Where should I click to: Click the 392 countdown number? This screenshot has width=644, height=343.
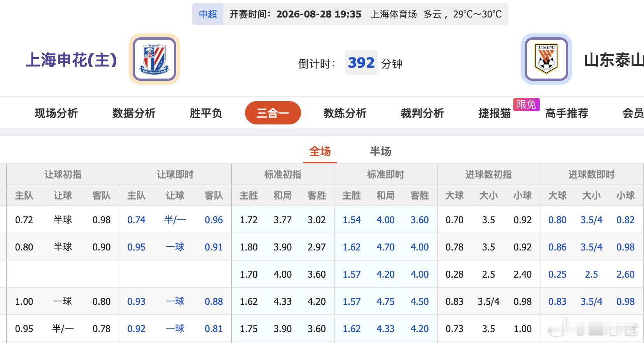[361, 62]
